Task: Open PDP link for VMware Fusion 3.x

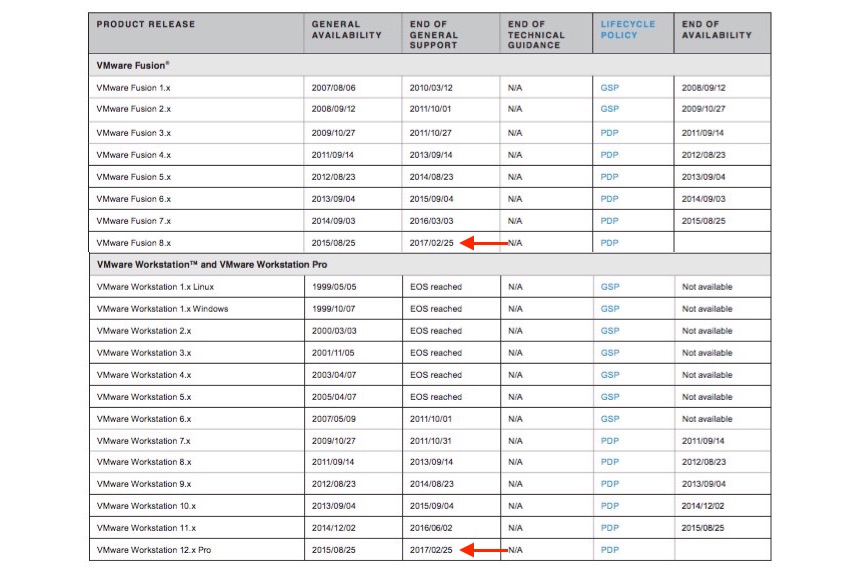Action: coord(609,133)
